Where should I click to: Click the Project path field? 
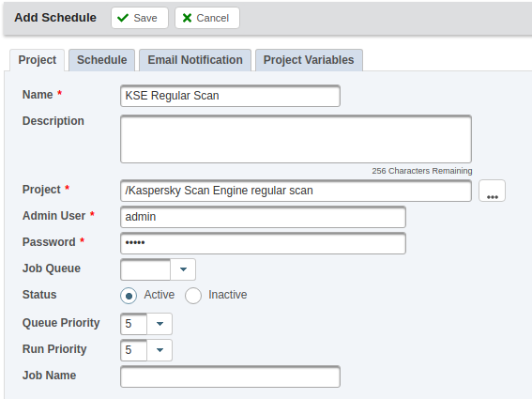pyautogui.click(x=296, y=191)
